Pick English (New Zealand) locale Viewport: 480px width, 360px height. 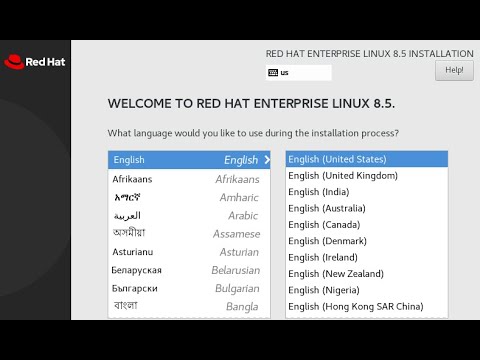[x=367, y=273]
